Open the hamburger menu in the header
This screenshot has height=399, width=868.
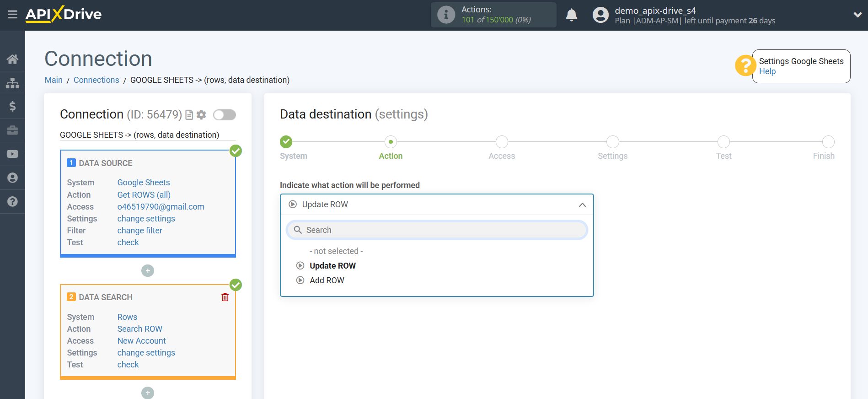pyautogui.click(x=12, y=15)
